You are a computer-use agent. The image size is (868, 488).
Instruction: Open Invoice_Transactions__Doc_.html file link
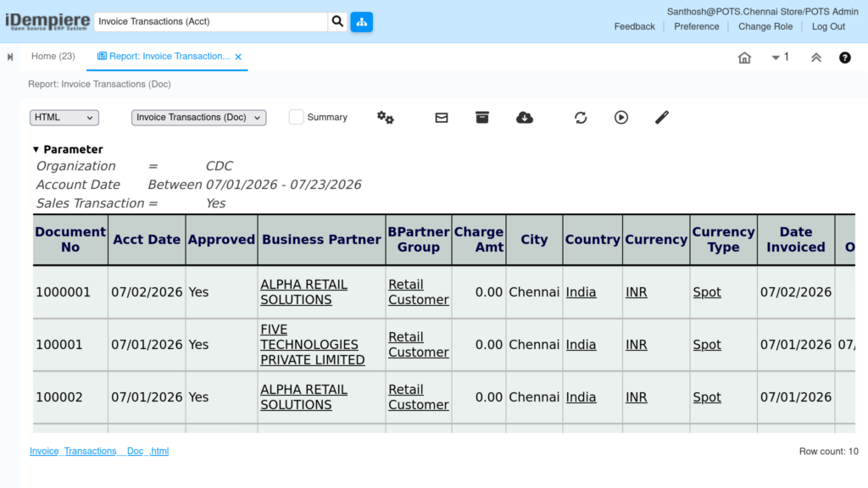point(99,451)
